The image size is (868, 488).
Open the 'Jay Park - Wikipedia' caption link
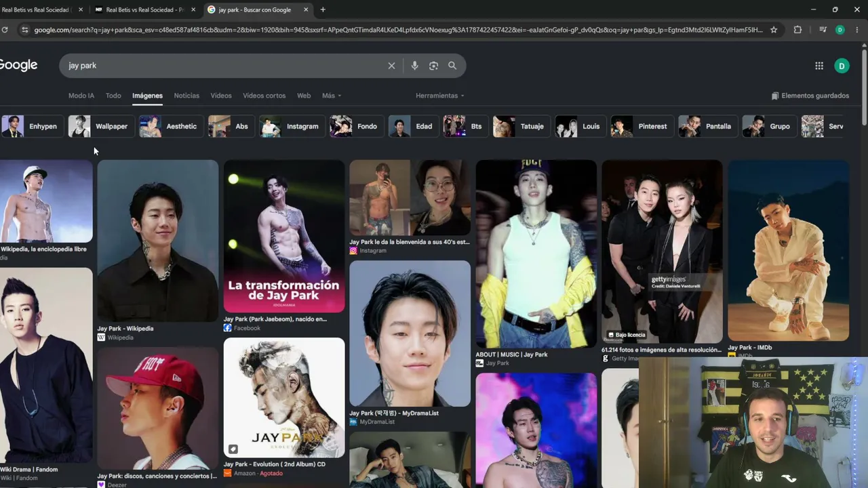click(x=125, y=329)
